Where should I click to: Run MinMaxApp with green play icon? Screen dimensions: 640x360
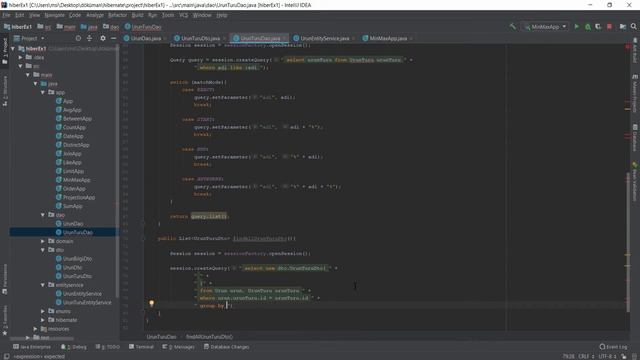coord(576,27)
